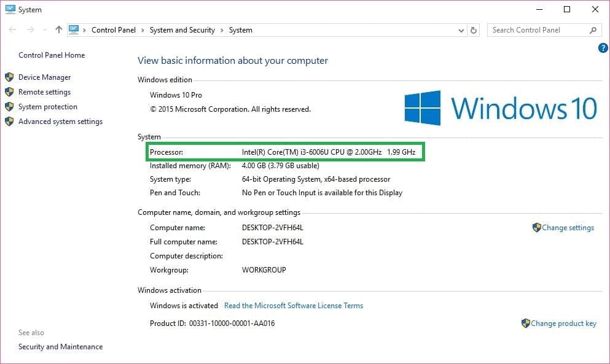
Task: Click the Windows is activated text
Action: [x=184, y=306]
